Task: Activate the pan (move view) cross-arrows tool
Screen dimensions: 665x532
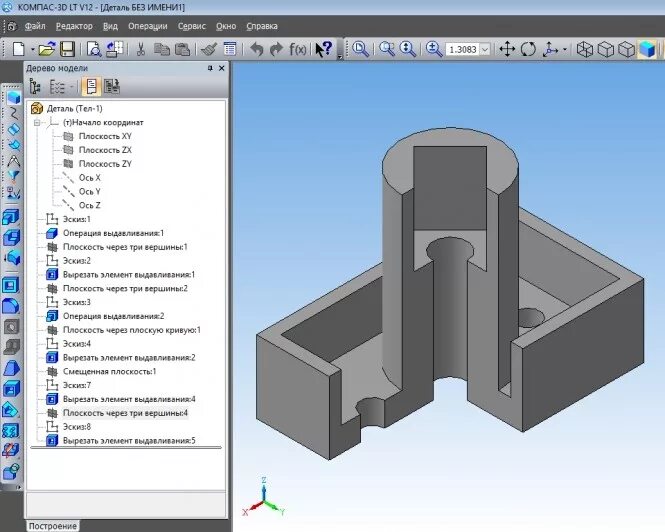Action: coord(507,49)
